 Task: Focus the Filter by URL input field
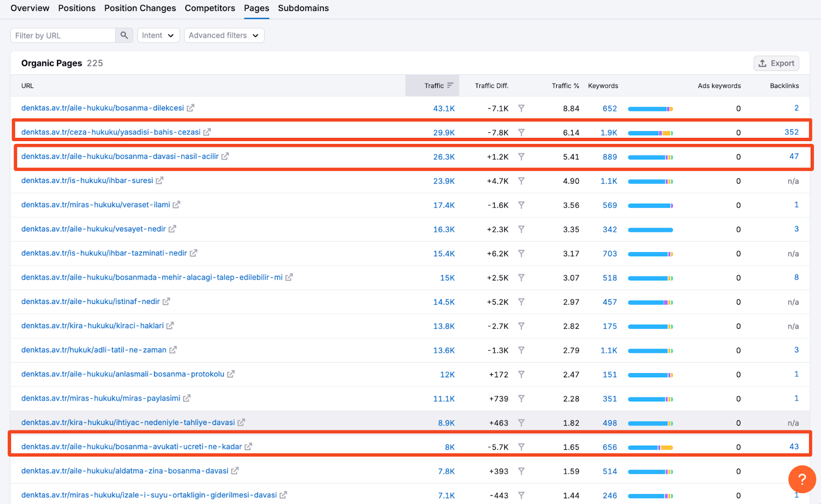(x=63, y=35)
